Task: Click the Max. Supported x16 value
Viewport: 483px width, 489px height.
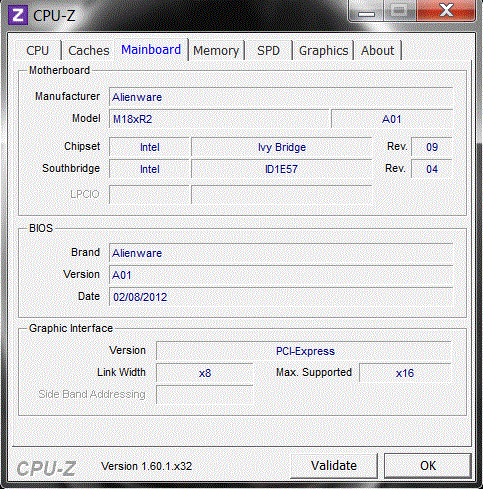Action: click(405, 373)
